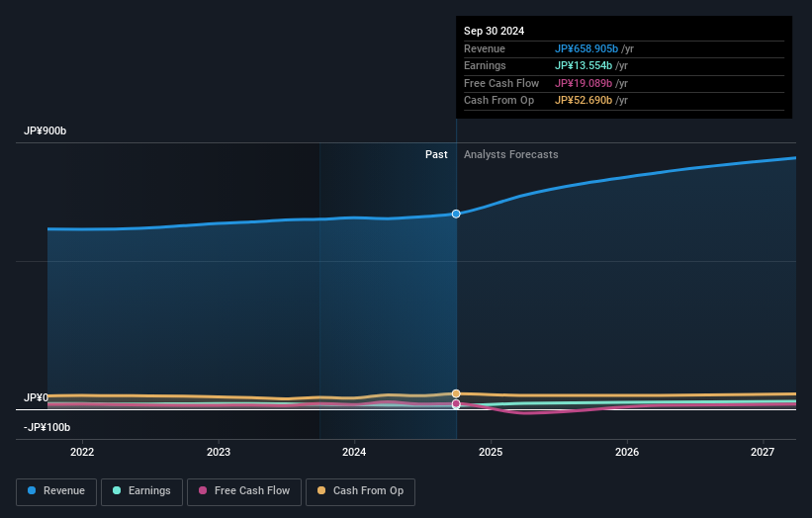Click the Revenue label in the tooltip
The height and width of the screenshot is (518, 812).
point(485,48)
